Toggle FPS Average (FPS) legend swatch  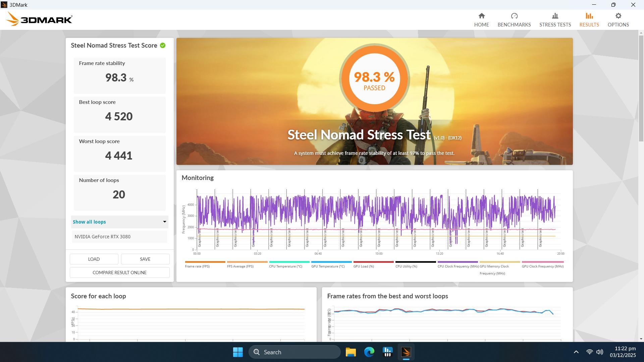(247, 262)
